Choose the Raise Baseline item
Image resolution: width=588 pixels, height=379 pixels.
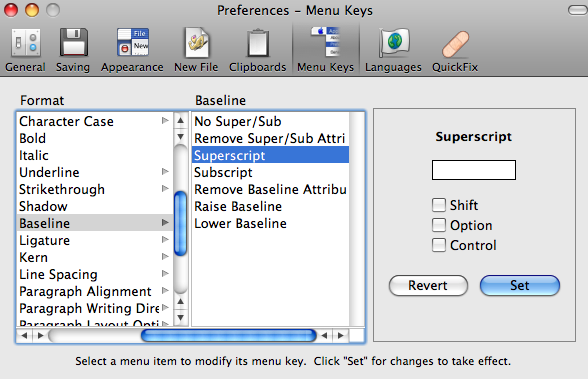270,206
